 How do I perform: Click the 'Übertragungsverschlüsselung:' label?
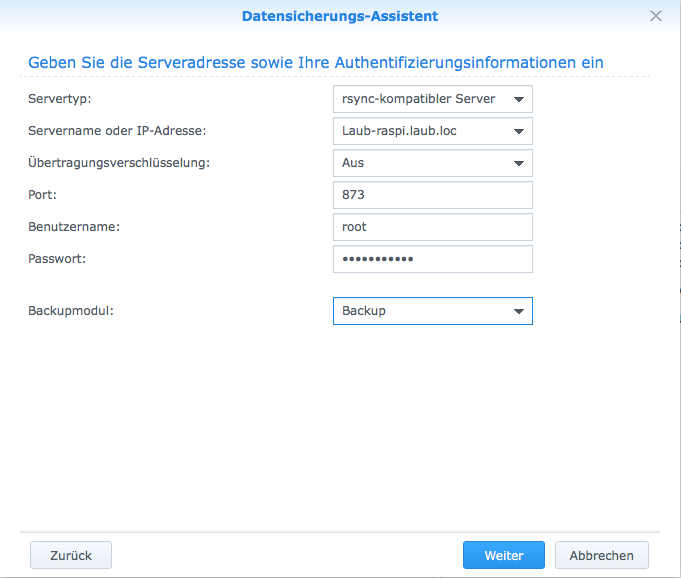(x=119, y=163)
